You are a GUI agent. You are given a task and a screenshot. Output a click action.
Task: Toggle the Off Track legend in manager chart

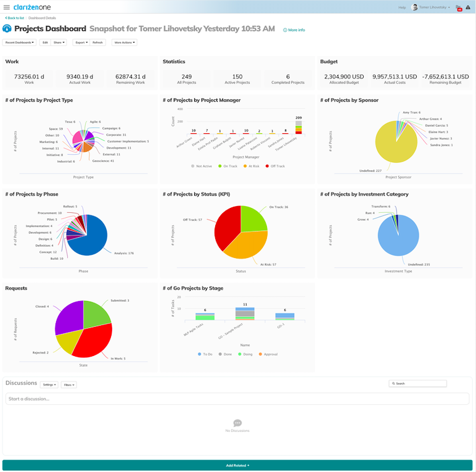pyautogui.click(x=266, y=166)
